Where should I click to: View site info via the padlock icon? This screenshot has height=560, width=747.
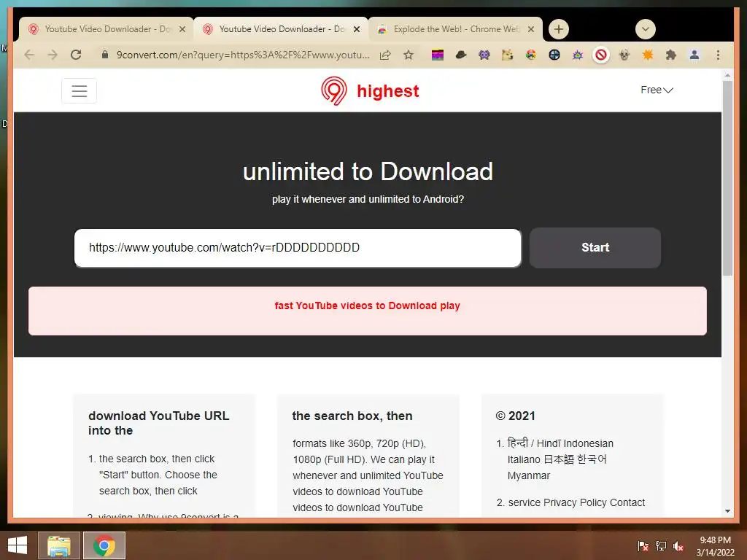click(105, 54)
